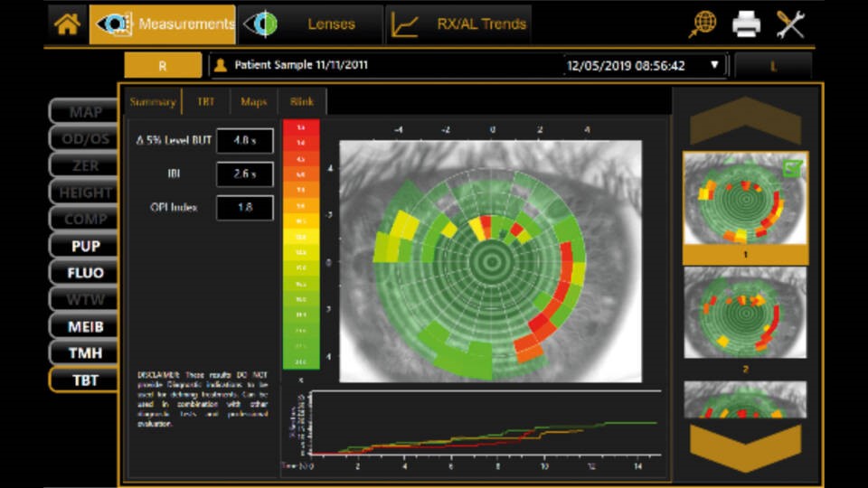Switch to the Maps tab

pos(253,102)
